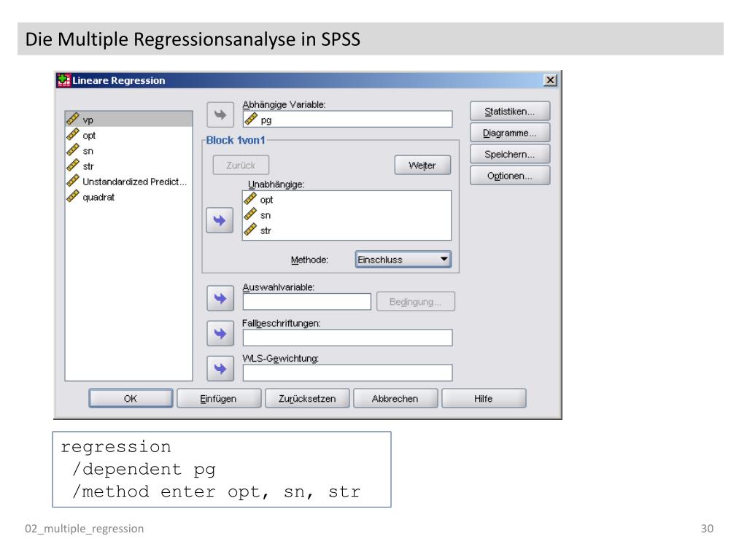Click into the Fallbeschriftungen field
747x560 pixels.
click(347, 338)
